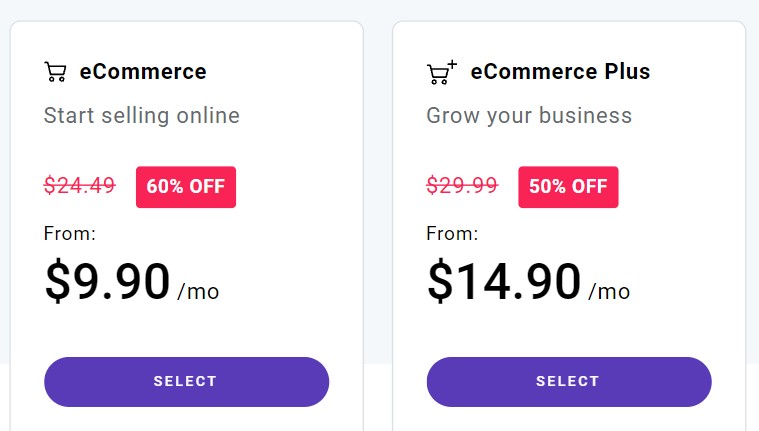Image resolution: width=759 pixels, height=431 pixels.
Task: Click the plus sign on the cart icon
Action: [x=452, y=65]
